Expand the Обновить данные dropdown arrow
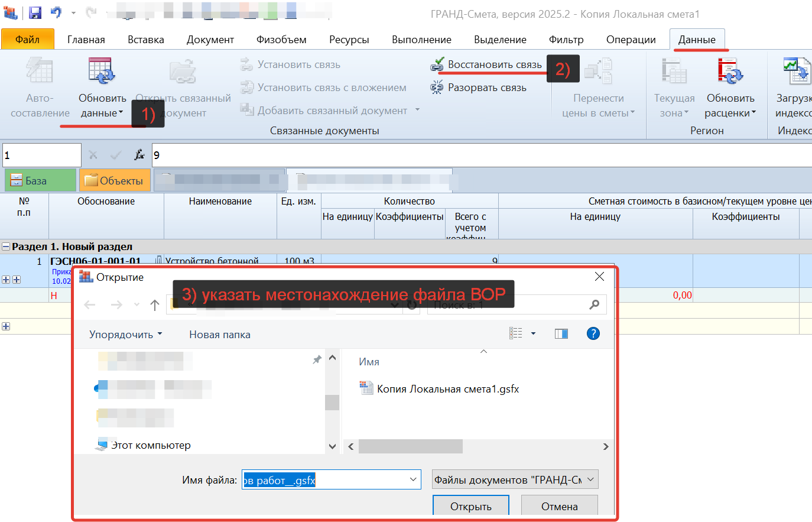Viewport: 812px width, 522px height. point(121,112)
